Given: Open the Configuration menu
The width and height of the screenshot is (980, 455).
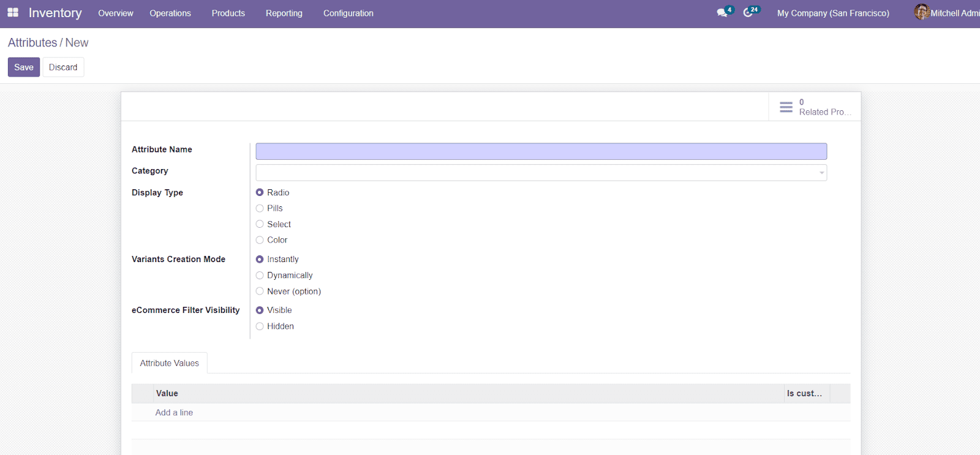Looking at the screenshot, I should (348, 13).
